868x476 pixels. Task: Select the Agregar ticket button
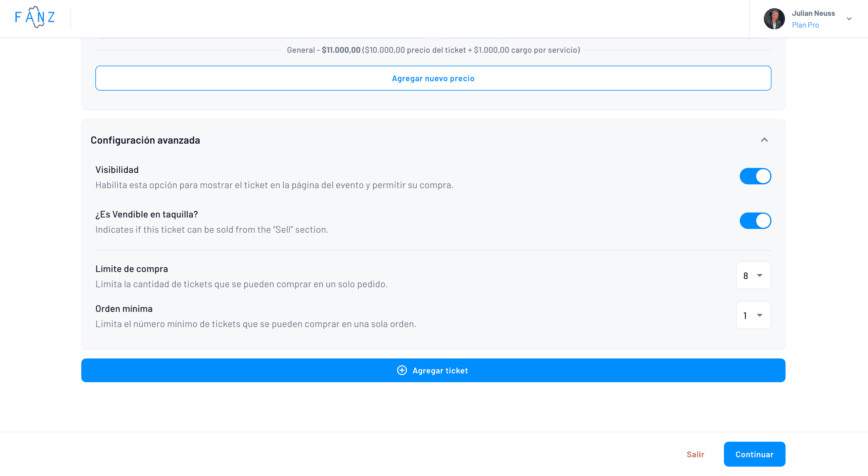click(x=433, y=370)
